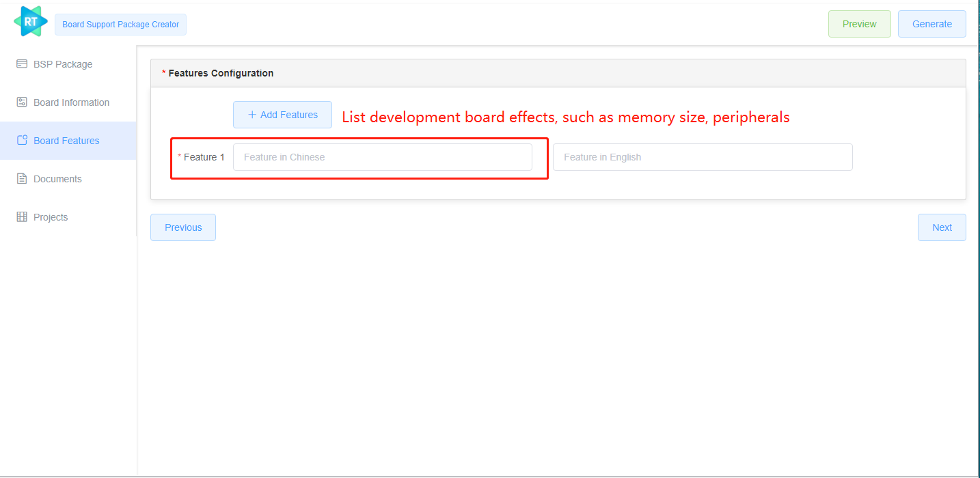Click the RT star logo
Screen dimensions: 980x478
[30, 21]
